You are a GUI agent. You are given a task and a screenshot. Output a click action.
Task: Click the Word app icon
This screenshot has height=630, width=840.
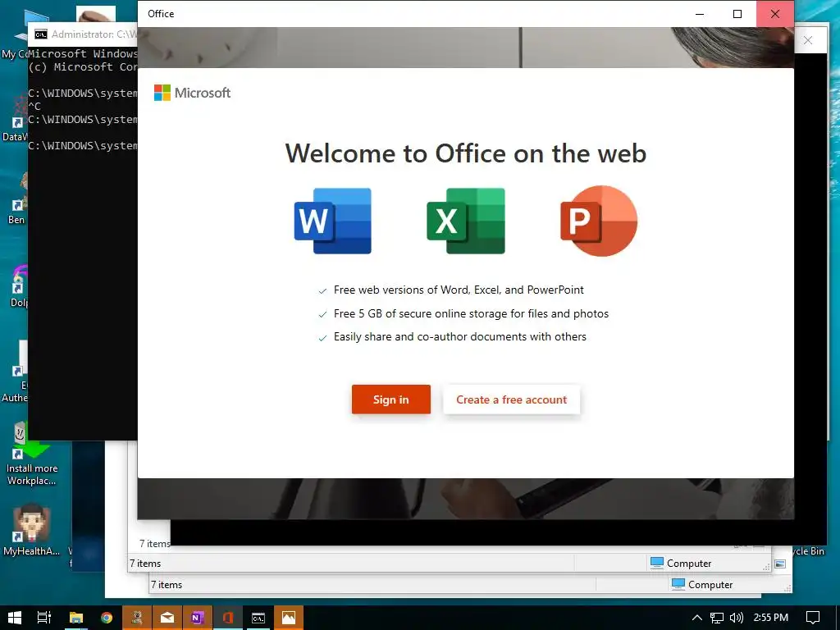333,221
